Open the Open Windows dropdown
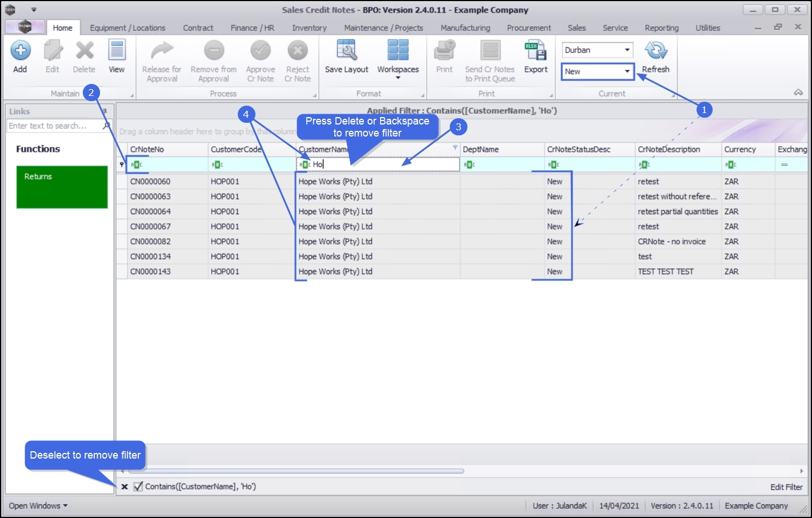The height and width of the screenshot is (518, 812). (38, 505)
